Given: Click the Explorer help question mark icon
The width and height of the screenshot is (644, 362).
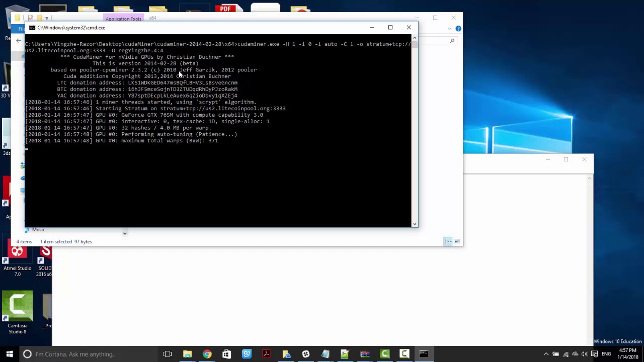Looking at the screenshot, I should (x=458, y=29).
